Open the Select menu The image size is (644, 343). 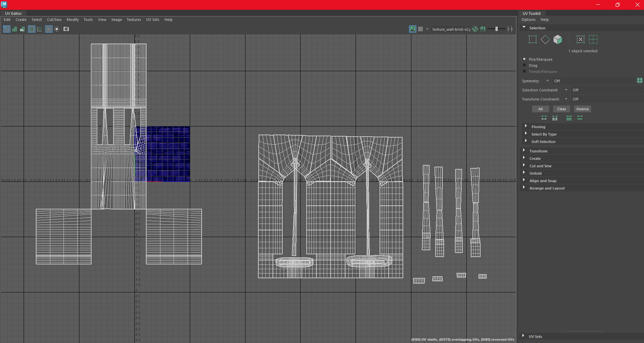37,20
